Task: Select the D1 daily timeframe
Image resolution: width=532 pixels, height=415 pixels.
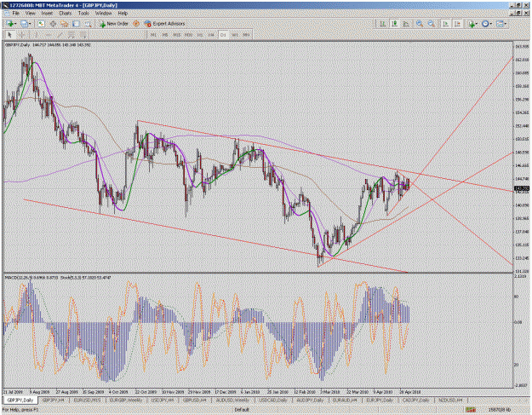Action: coord(223,35)
